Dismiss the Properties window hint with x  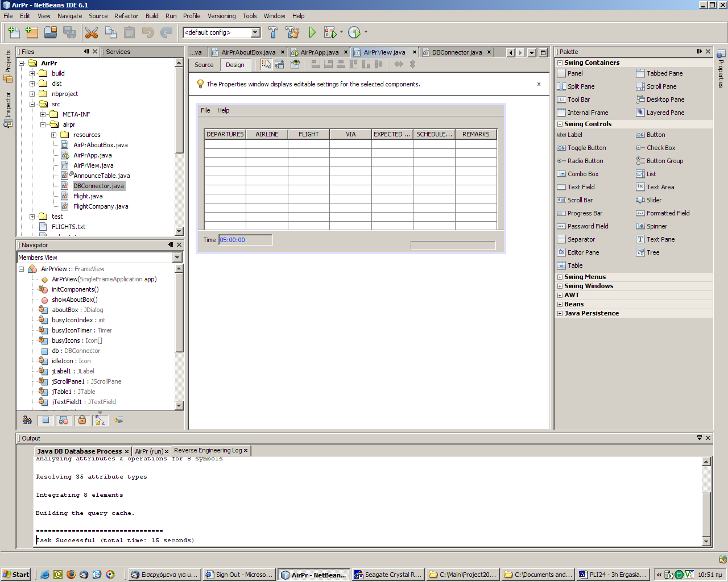539,84
